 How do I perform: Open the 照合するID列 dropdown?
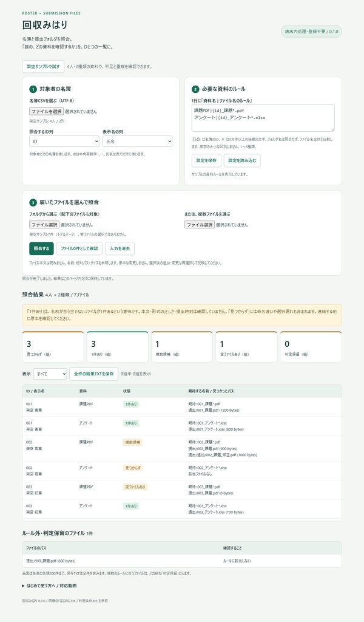tap(64, 141)
